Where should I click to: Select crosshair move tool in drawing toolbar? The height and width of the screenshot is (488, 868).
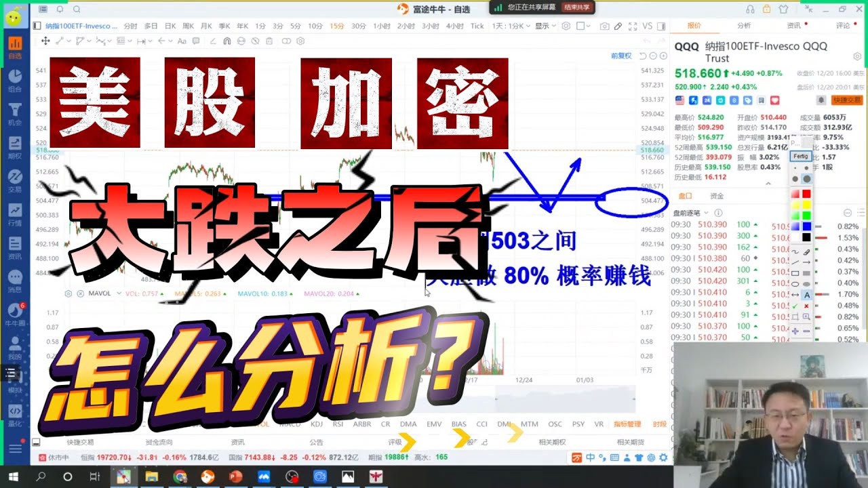coord(45,41)
